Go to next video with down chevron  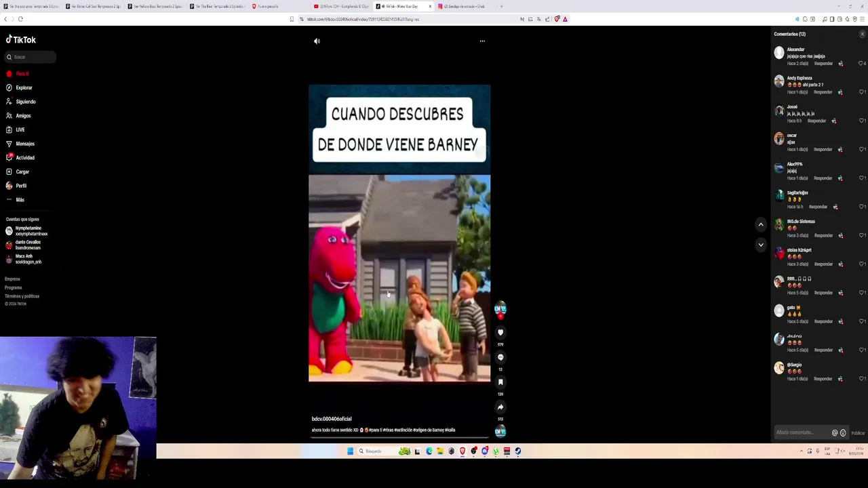[761, 245]
